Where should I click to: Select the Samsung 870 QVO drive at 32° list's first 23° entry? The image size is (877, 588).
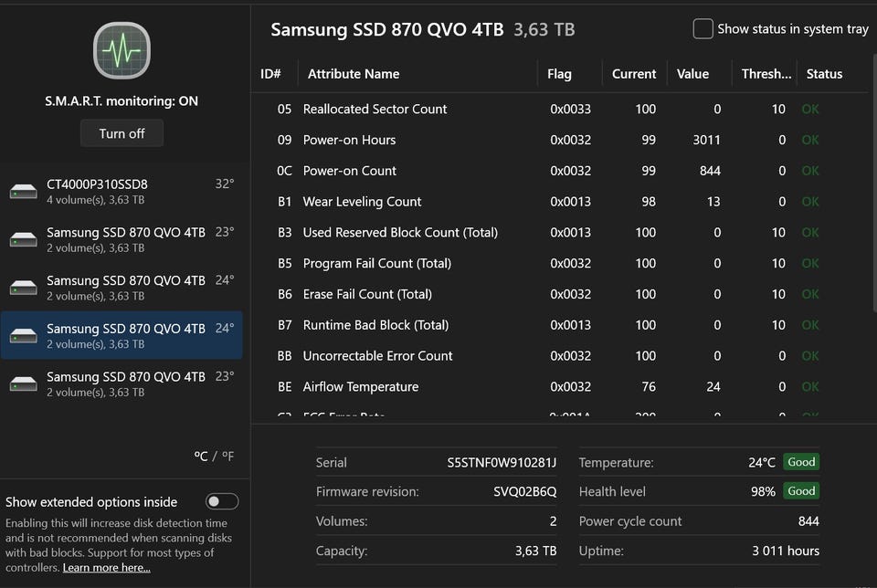[125, 239]
